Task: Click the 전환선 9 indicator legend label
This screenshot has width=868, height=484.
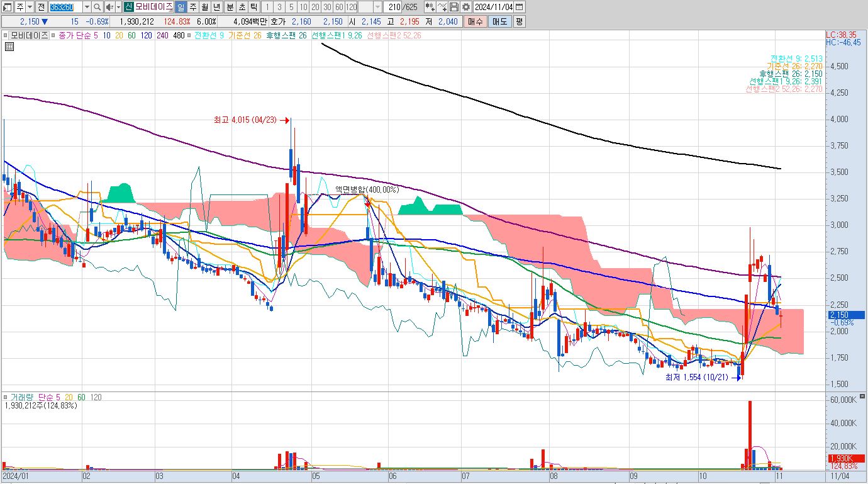Action: pyautogui.click(x=209, y=35)
